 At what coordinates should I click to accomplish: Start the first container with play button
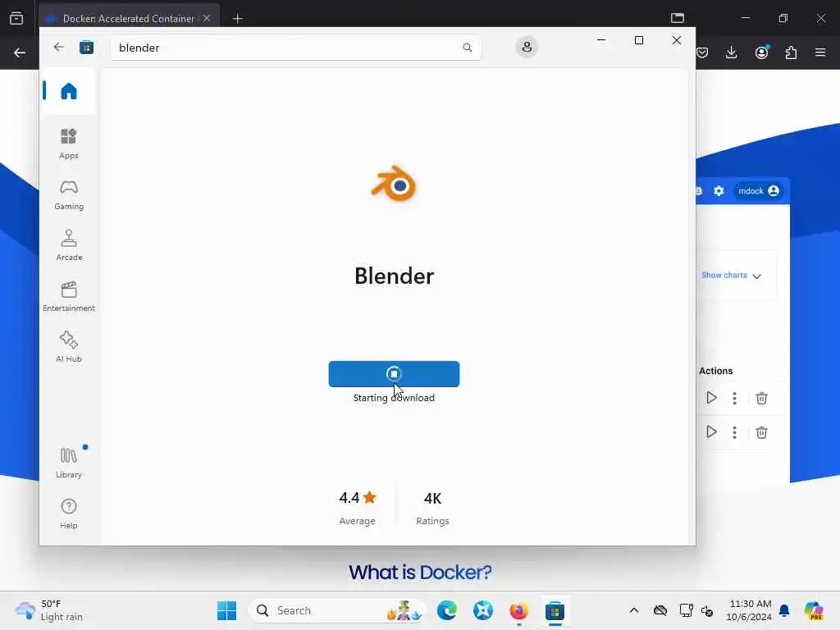pos(711,398)
